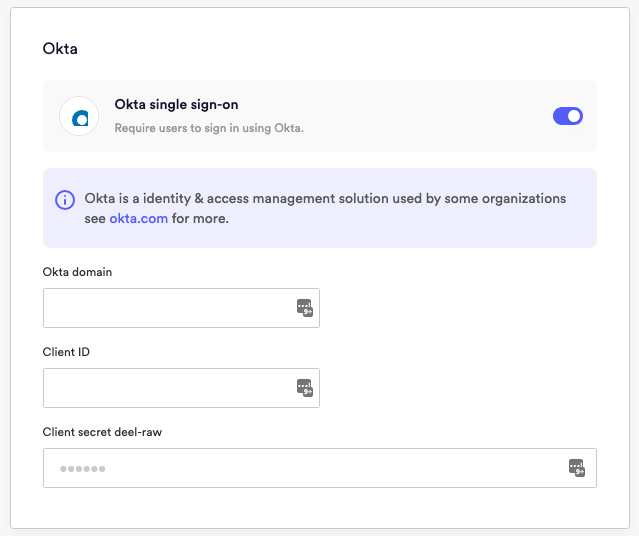The image size is (639, 536).
Task: Click the Okta domain input field
Action: tap(181, 308)
